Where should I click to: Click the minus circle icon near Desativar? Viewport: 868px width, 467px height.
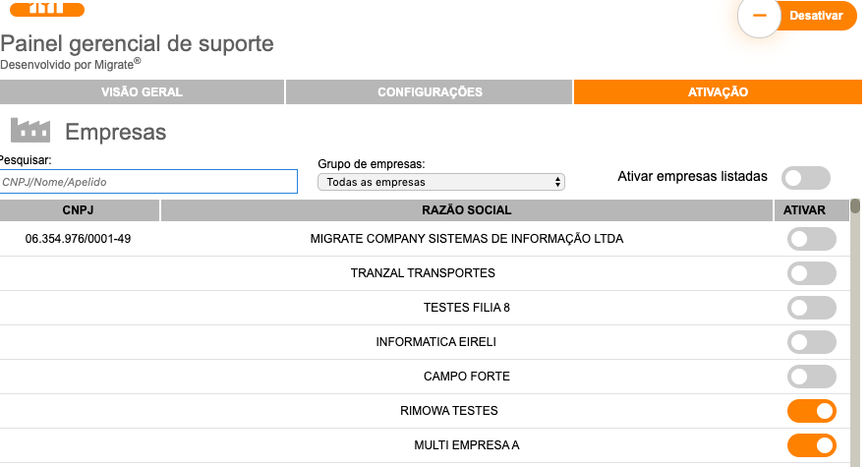pos(760,17)
